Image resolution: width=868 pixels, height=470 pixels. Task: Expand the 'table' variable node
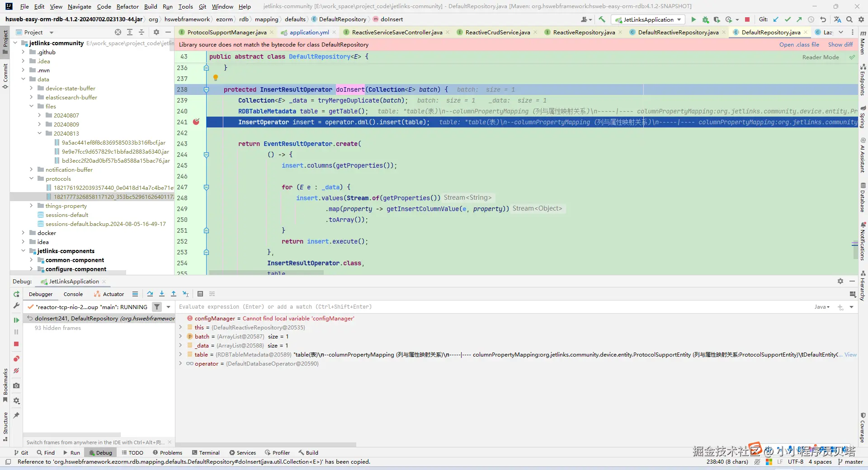(x=180, y=354)
